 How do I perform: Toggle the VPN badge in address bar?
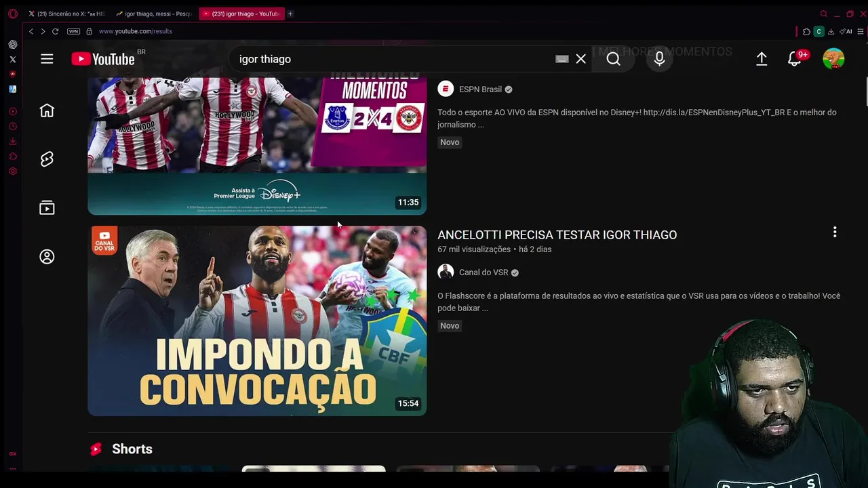tap(73, 31)
